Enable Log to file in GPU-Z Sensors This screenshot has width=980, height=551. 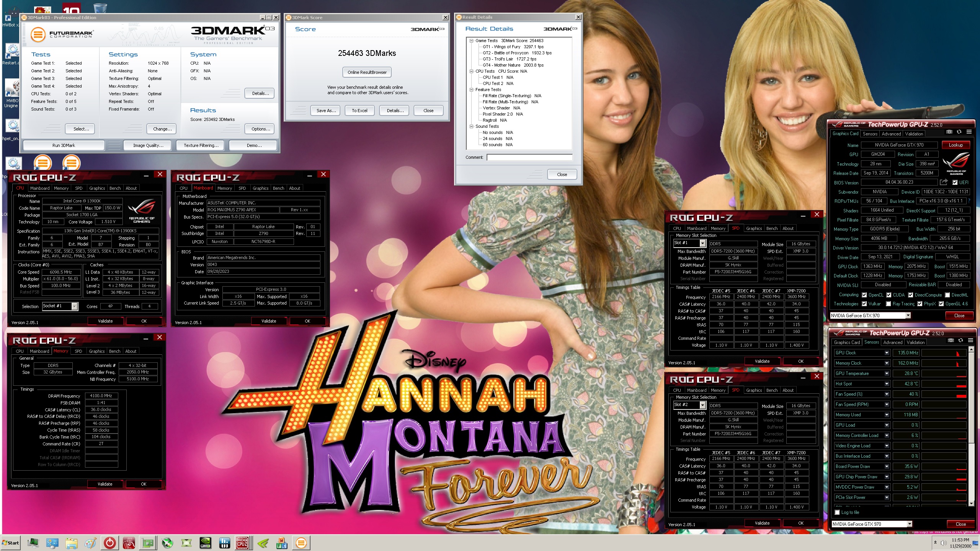(x=837, y=512)
